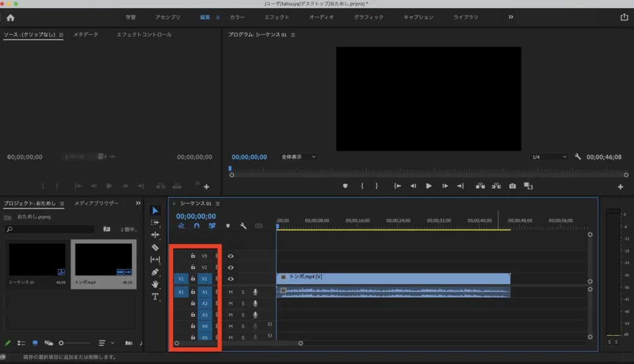Lock the V3 video track

[193, 256]
